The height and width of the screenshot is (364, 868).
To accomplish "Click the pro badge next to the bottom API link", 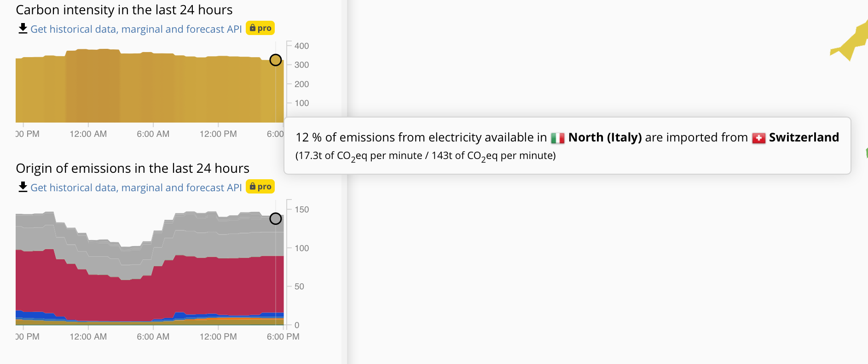I will (260, 186).
